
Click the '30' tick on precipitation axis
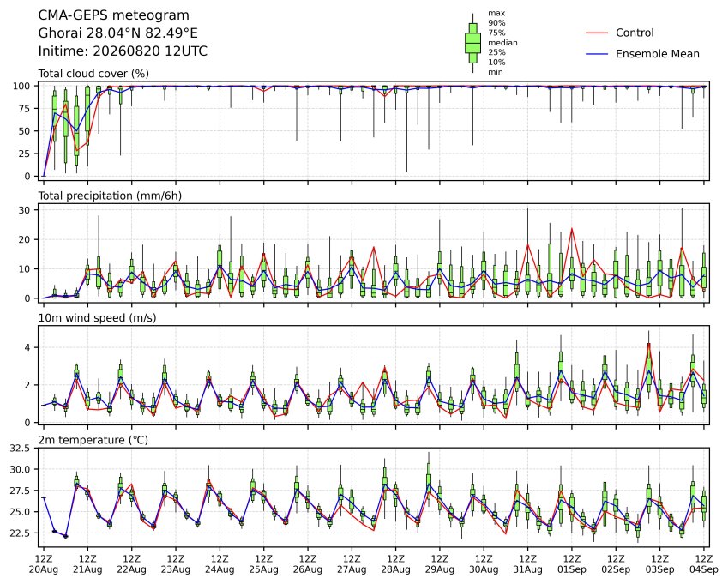pyautogui.click(x=25, y=210)
